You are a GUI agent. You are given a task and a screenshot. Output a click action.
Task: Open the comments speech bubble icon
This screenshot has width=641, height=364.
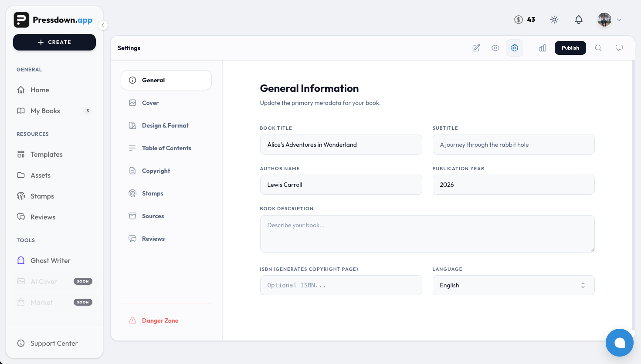click(619, 48)
